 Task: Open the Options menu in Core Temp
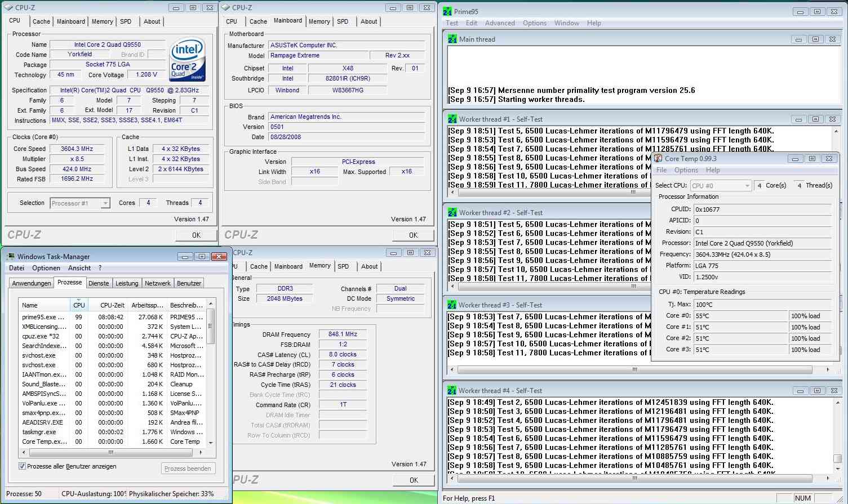(x=686, y=170)
